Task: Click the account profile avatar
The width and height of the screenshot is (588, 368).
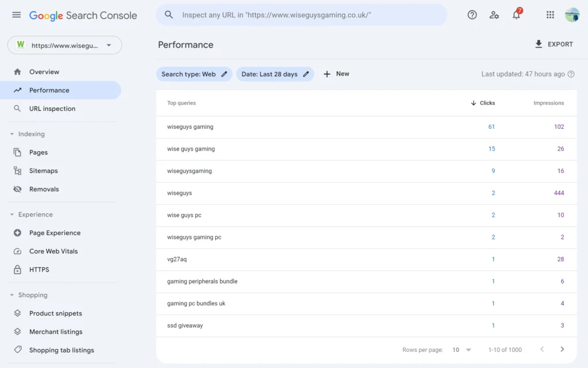Action: [572, 15]
